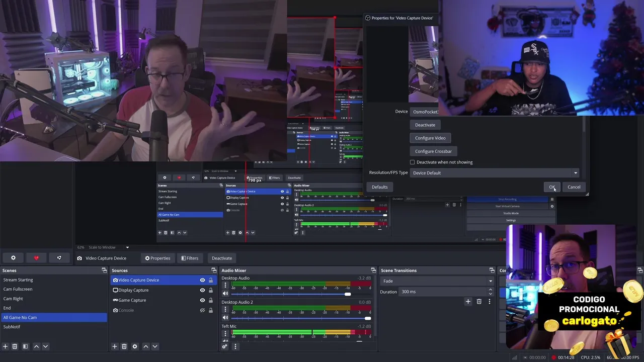Add a new source with the plus icon
This screenshot has width=644, height=362.
115,346
